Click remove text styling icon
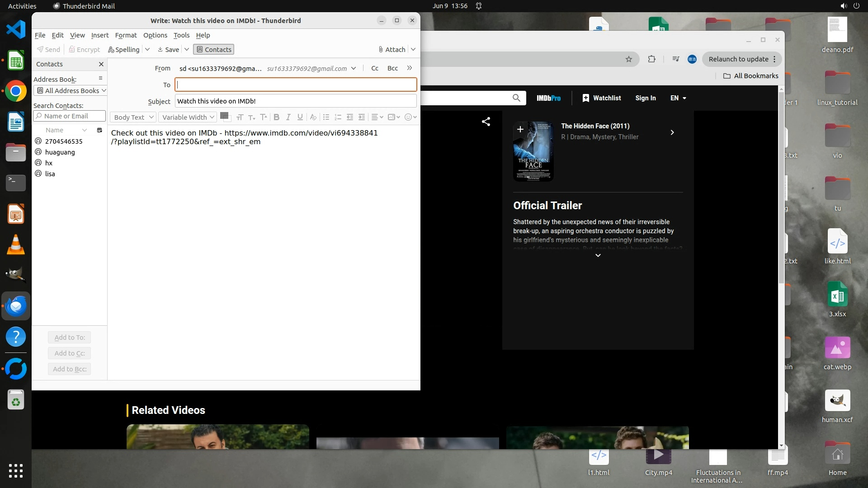The width and height of the screenshot is (868, 488). coord(313,117)
